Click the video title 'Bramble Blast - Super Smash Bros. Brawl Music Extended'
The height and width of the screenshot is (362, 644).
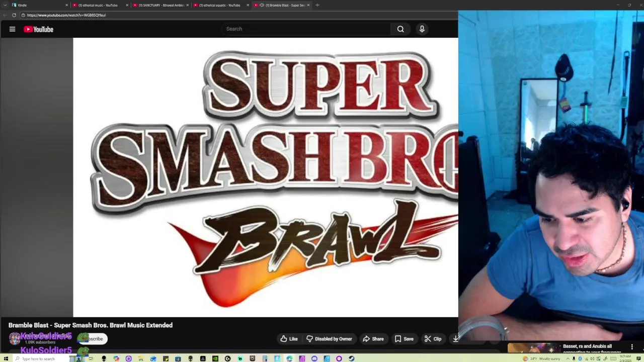pos(91,325)
